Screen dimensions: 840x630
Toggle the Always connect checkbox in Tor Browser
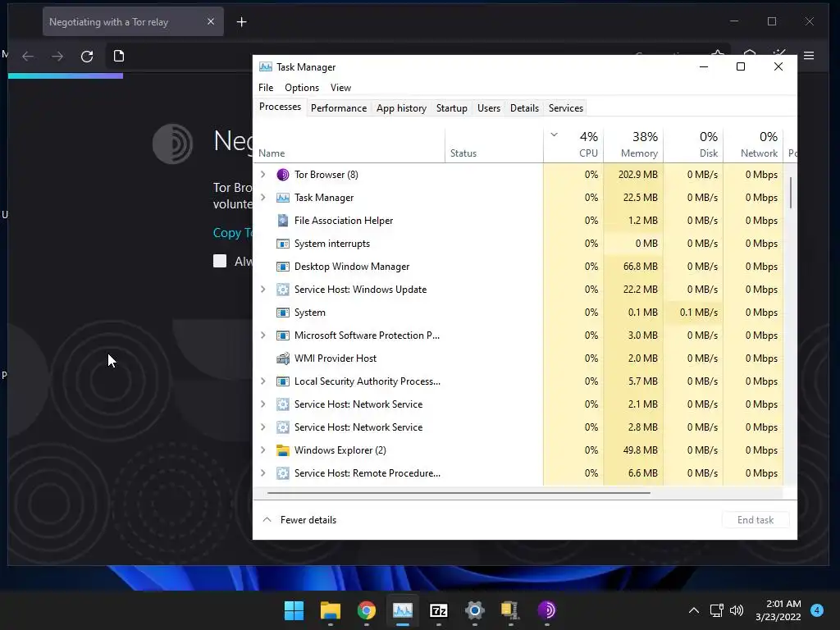[220, 261]
